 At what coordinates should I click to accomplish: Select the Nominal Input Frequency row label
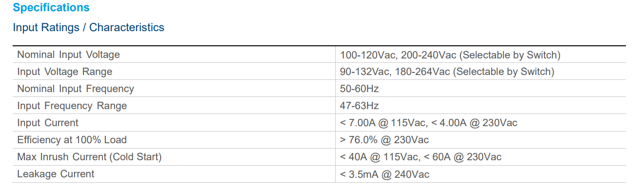pyautogui.click(x=75, y=89)
